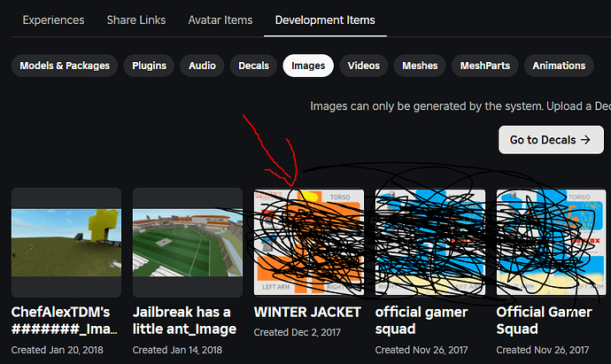611x364 pixels.
Task: Click the ChefAlexTDM's #######_Ima... title
Action: point(65,321)
